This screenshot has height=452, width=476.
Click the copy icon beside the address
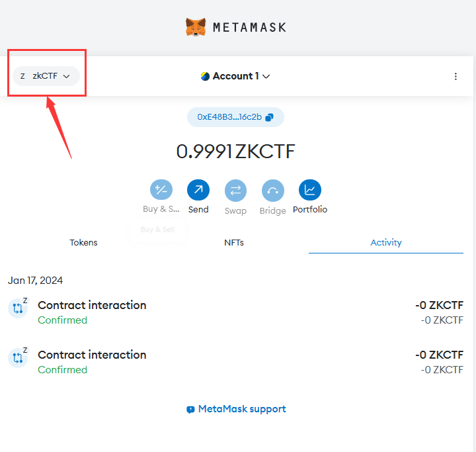(269, 117)
